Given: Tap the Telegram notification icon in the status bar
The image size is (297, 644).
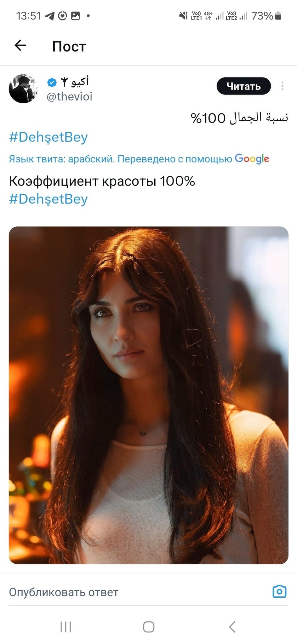Looking at the screenshot, I should point(49,16).
